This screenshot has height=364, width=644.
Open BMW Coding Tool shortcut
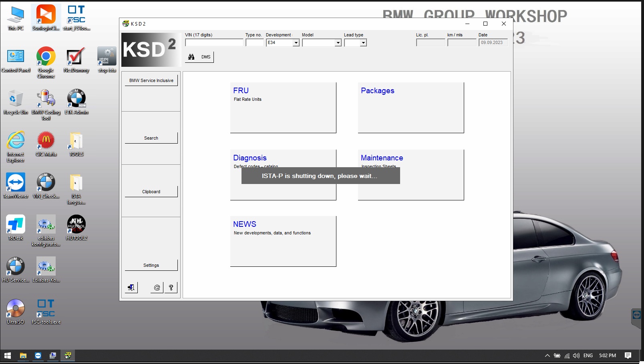click(x=46, y=105)
